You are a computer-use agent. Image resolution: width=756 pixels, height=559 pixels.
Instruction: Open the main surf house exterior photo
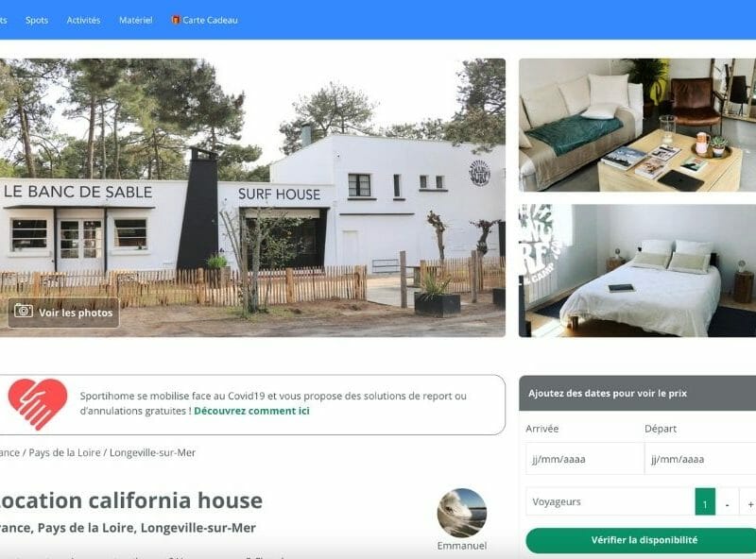tap(252, 197)
